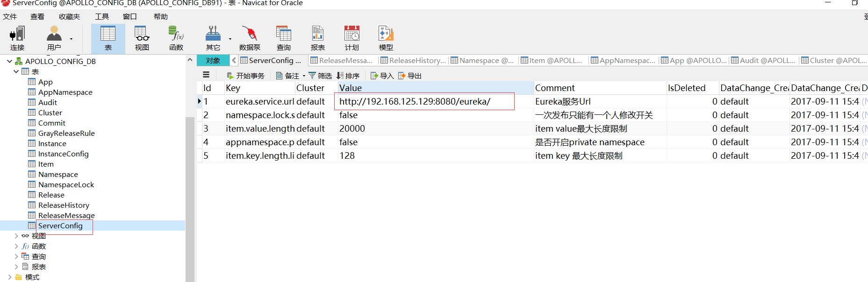Open the View (查看) menu
The height and width of the screenshot is (282, 868).
(37, 16)
